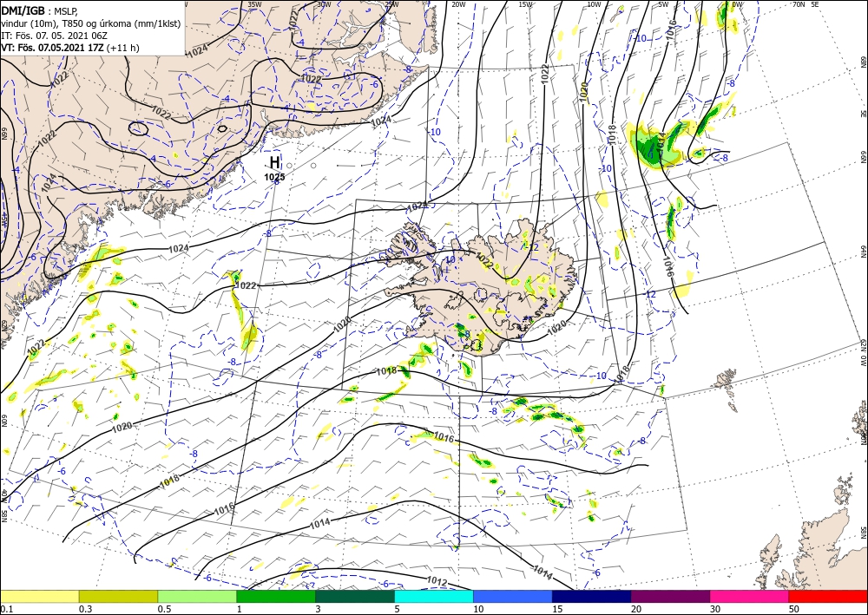Click the legend value '15' below color bar
Screen dimensions: 868x615
coord(557,609)
